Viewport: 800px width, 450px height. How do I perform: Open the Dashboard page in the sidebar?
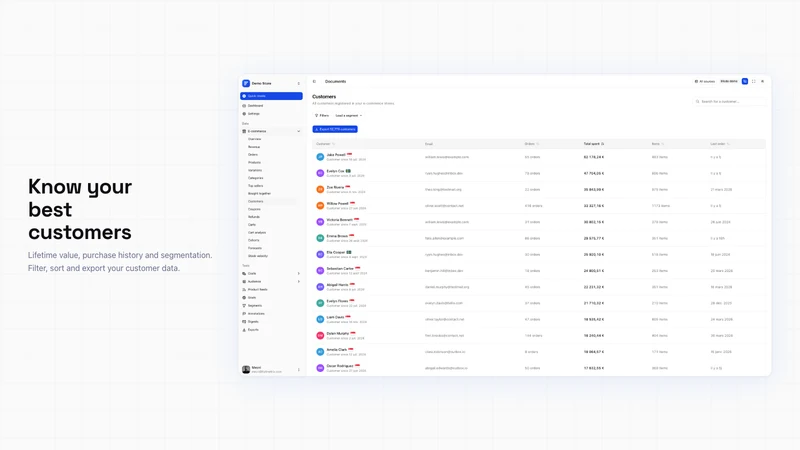point(255,106)
